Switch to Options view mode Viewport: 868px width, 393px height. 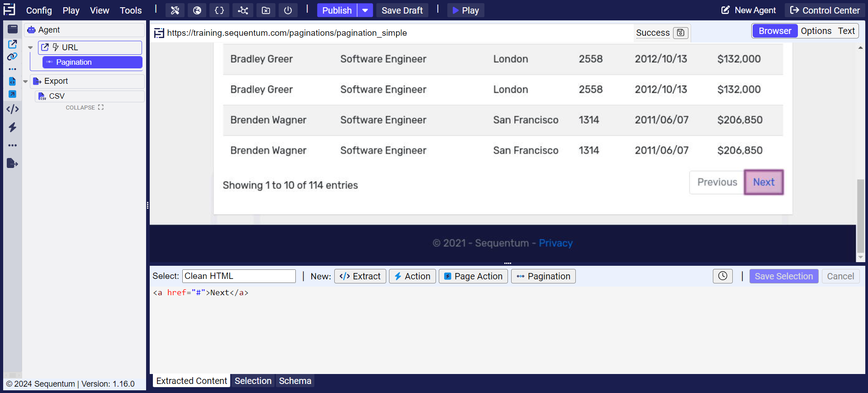pos(816,31)
